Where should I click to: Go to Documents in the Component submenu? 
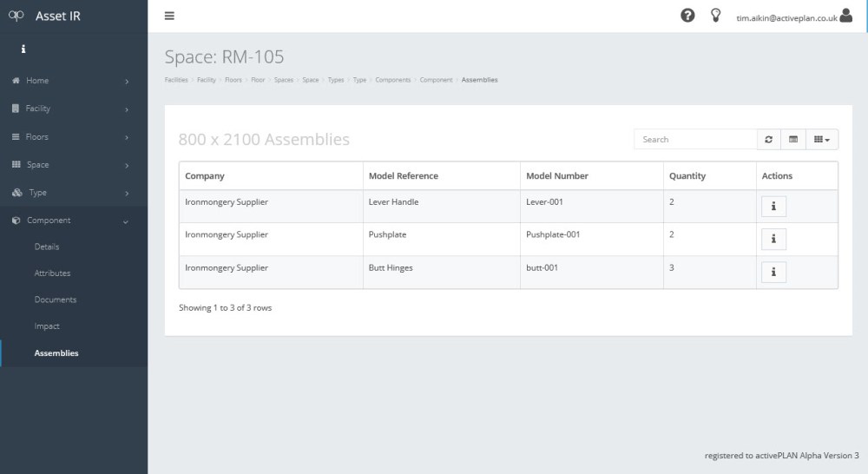click(x=56, y=300)
